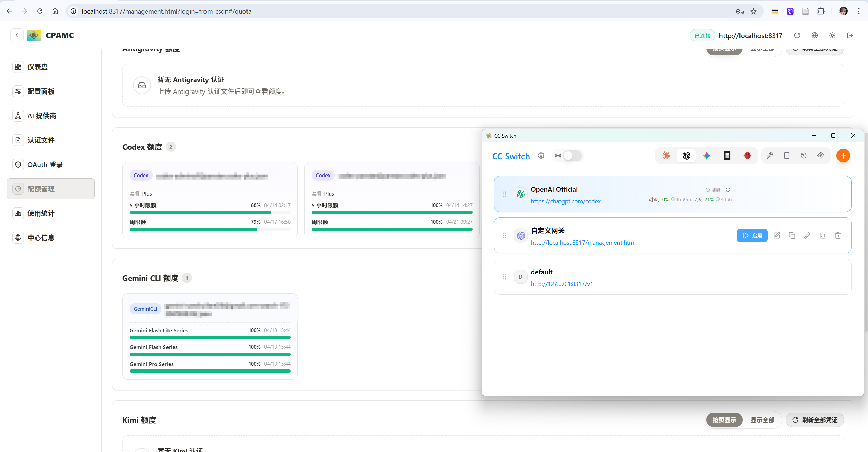Image resolution: width=868 pixels, height=452 pixels.
Task: Open browser extensions puzzle menu
Action: click(821, 11)
